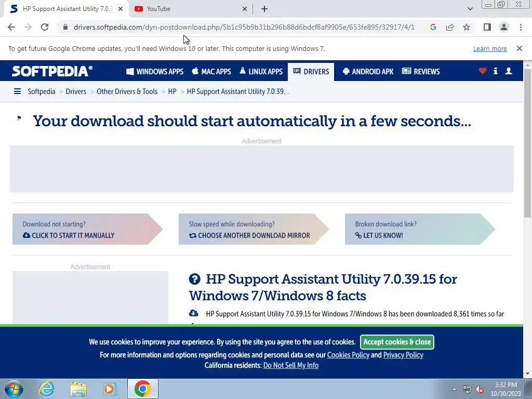Go to the Drivers breadcrumb
The width and height of the screenshot is (532, 399).
(76, 91)
